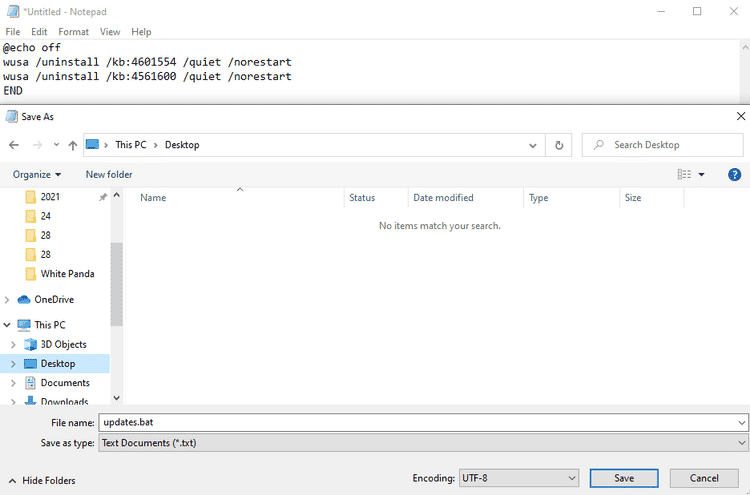This screenshot has width=750, height=495.
Task: Click the New folder button
Action: click(109, 174)
